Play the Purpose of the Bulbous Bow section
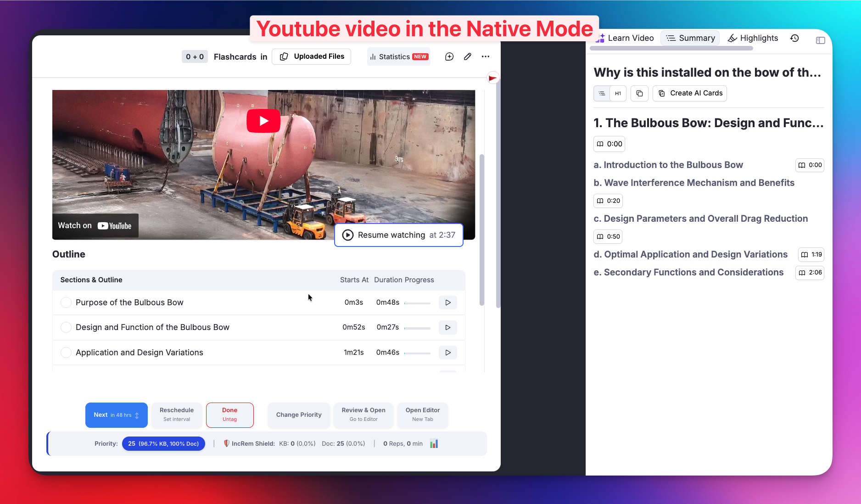Viewport: 861px width, 504px height. pos(448,302)
